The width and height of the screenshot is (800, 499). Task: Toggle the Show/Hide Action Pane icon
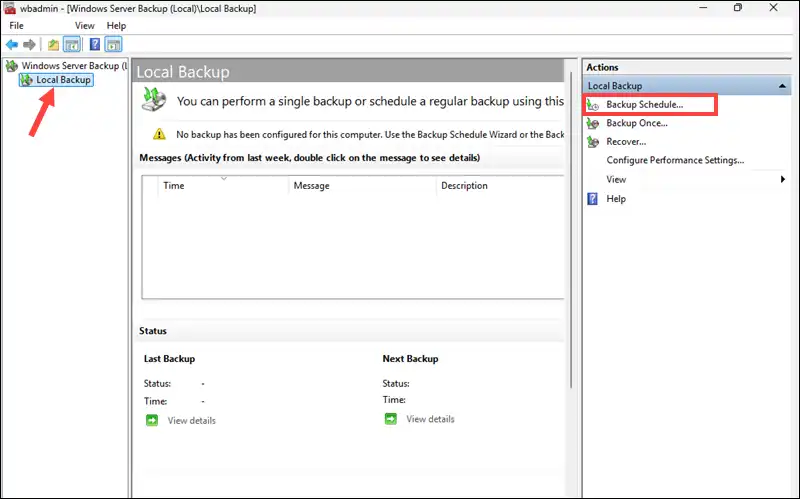113,45
